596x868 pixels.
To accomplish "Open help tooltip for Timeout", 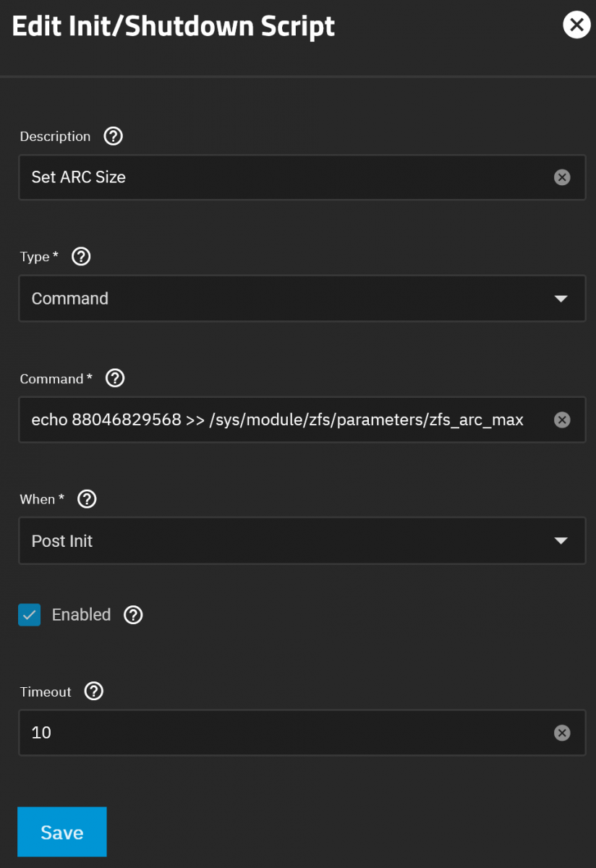I will click(94, 692).
